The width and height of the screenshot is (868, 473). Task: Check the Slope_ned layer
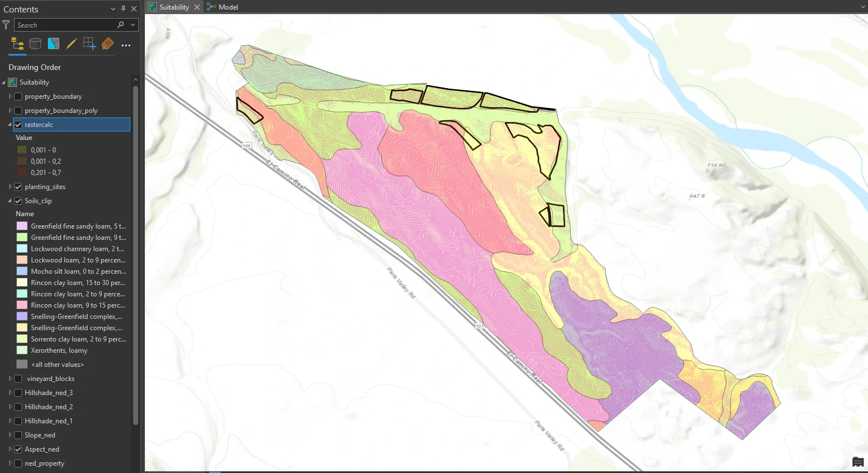click(18, 435)
